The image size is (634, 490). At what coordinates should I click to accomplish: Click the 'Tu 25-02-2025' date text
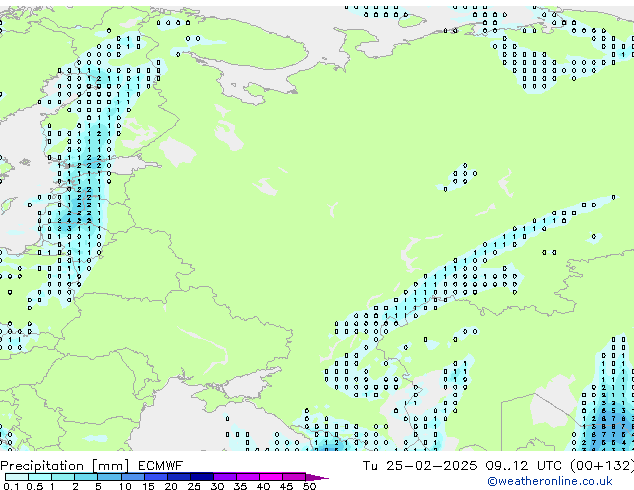point(420,466)
